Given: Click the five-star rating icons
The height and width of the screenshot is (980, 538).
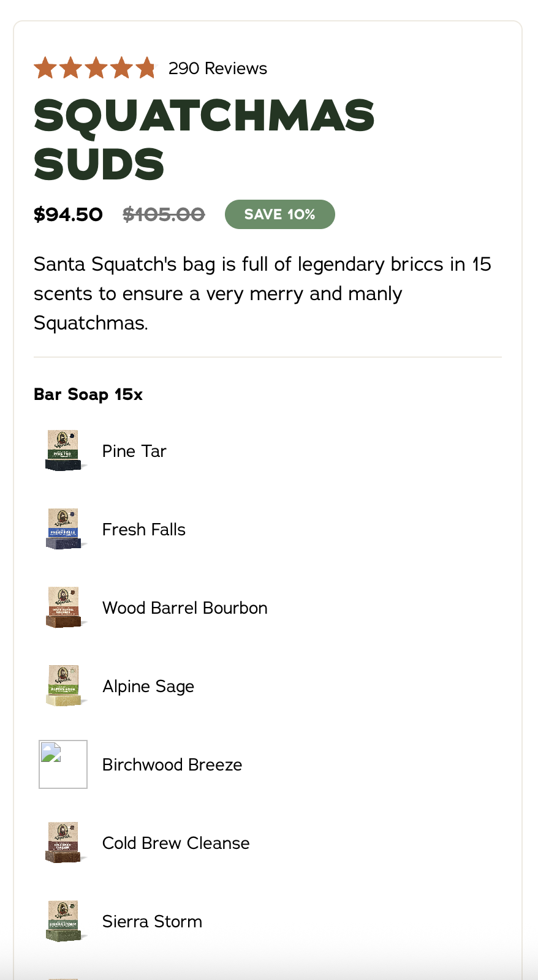Looking at the screenshot, I should tap(95, 68).
